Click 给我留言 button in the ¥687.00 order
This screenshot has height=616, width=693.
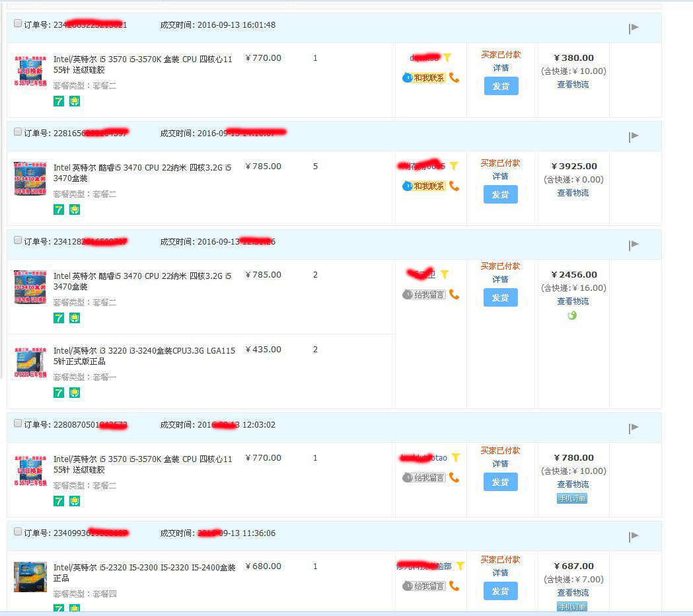[x=424, y=586]
